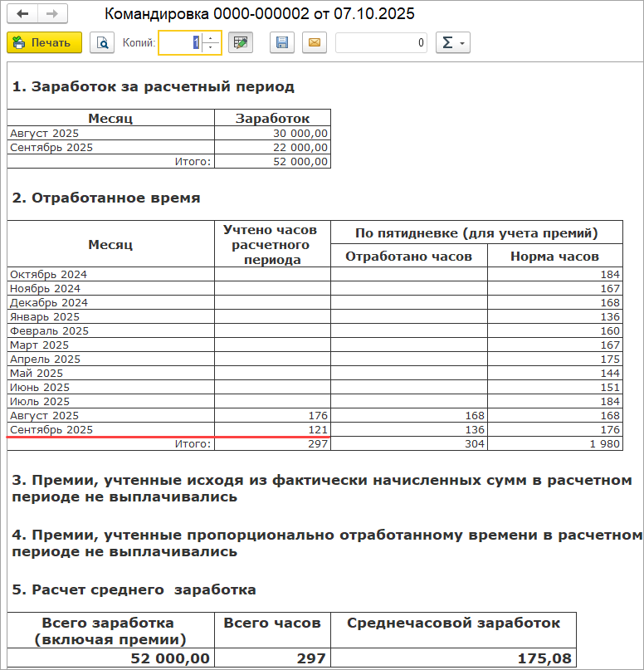Click the Заработок column header
Screen dimensions: 644x670
point(272,119)
